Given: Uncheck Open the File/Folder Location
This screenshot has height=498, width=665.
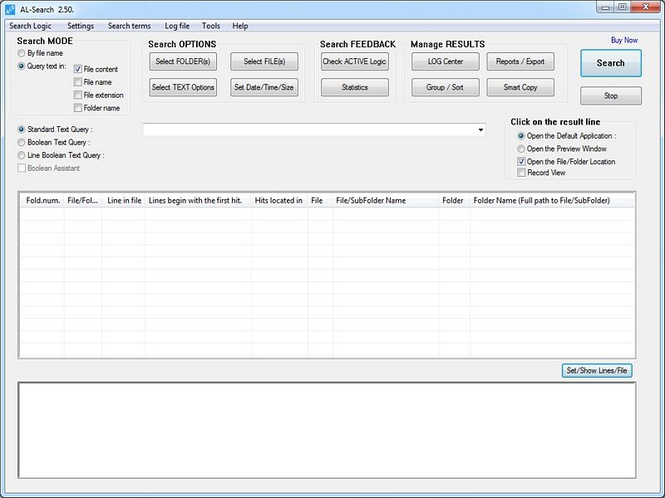Looking at the screenshot, I should (x=521, y=162).
